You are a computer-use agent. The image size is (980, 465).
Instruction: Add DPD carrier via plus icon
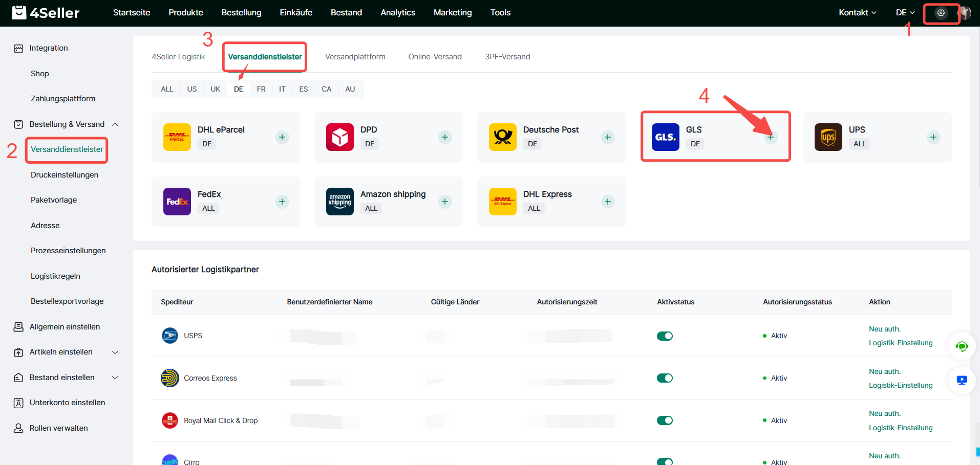coord(444,137)
